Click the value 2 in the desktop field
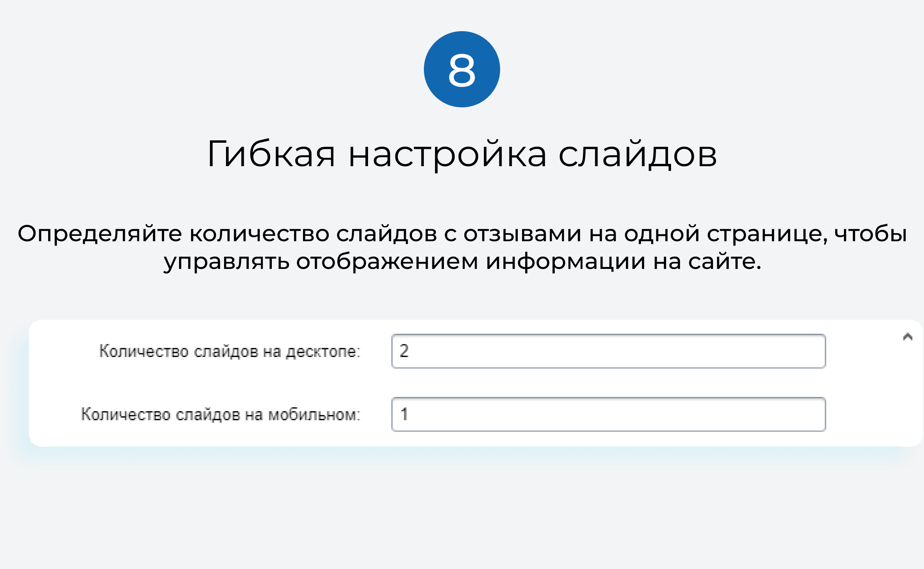The image size is (924, 569). click(403, 351)
